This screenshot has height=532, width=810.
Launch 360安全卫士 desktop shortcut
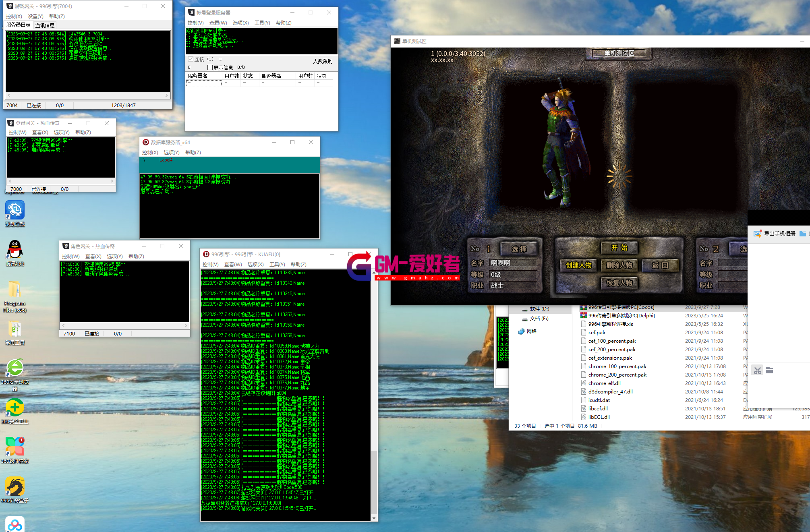click(15, 408)
